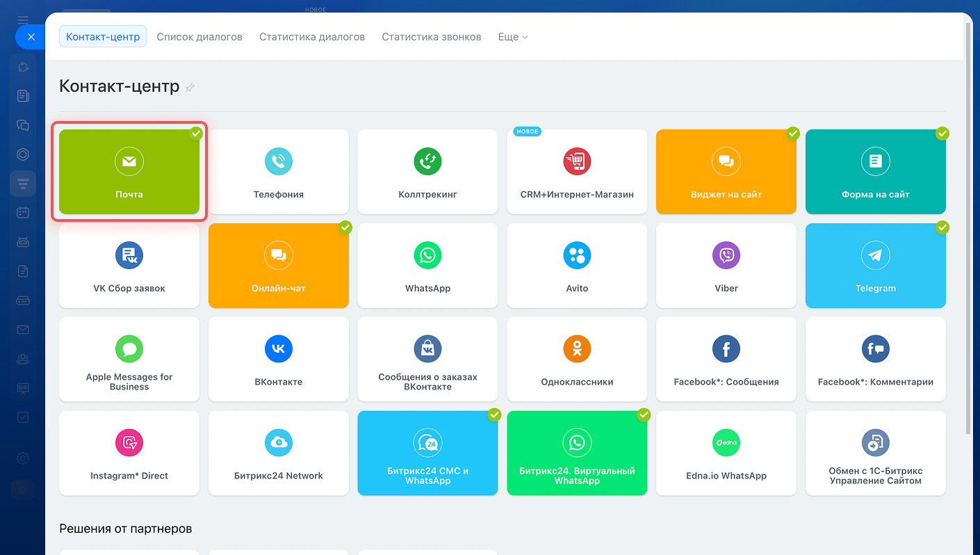Select the Viber channel tile
This screenshot has width=980, height=555.
pyautogui.click(x=726, y=266)
